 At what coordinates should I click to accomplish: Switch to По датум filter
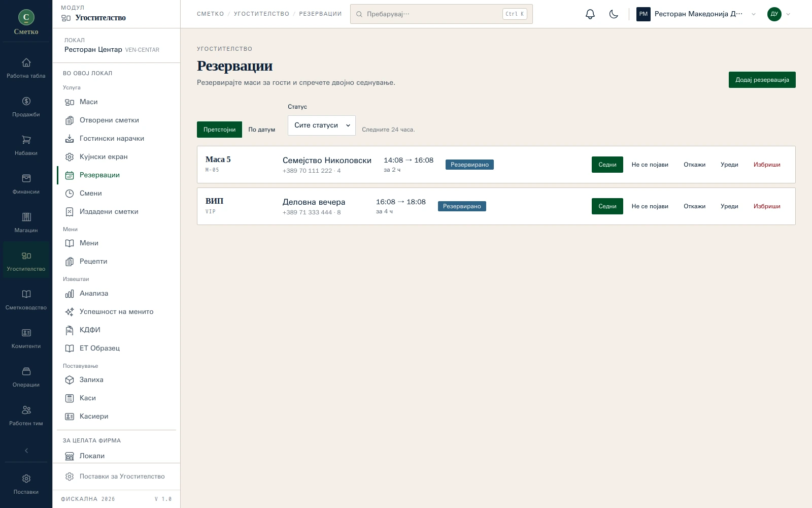pyautogui.click(x=262, y=130)
